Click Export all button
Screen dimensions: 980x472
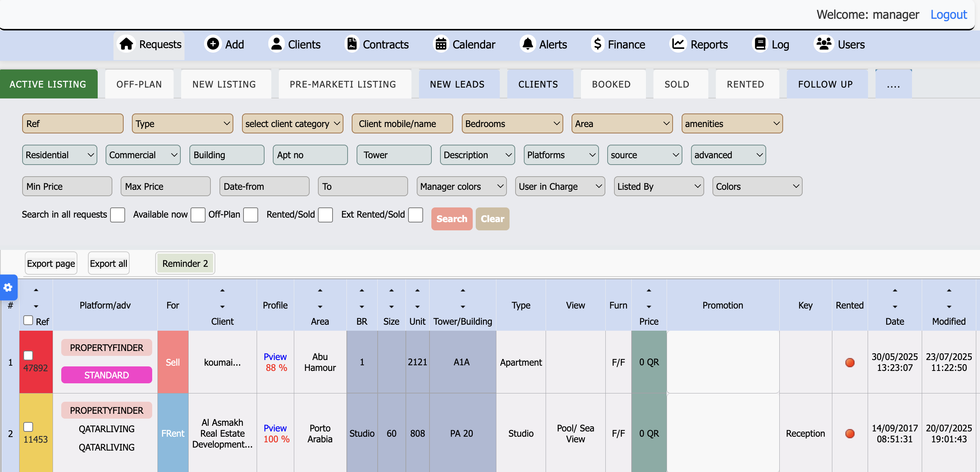(109, 263)
